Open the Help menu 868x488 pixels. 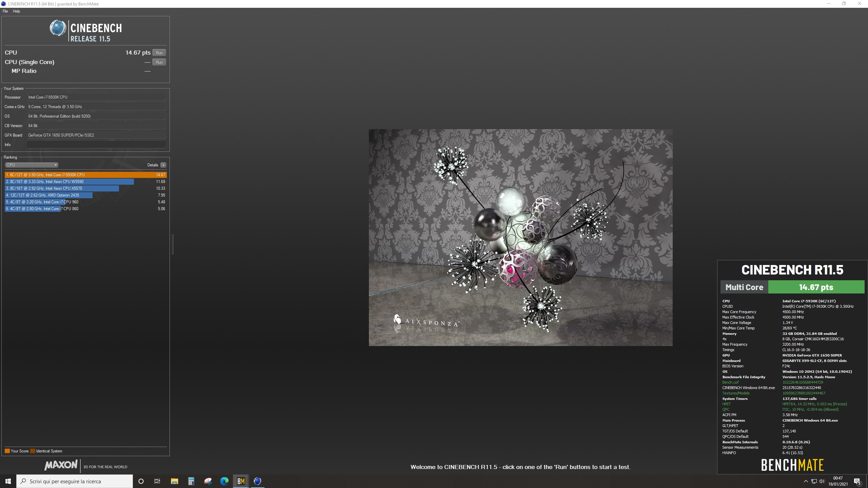coord(16,11)
